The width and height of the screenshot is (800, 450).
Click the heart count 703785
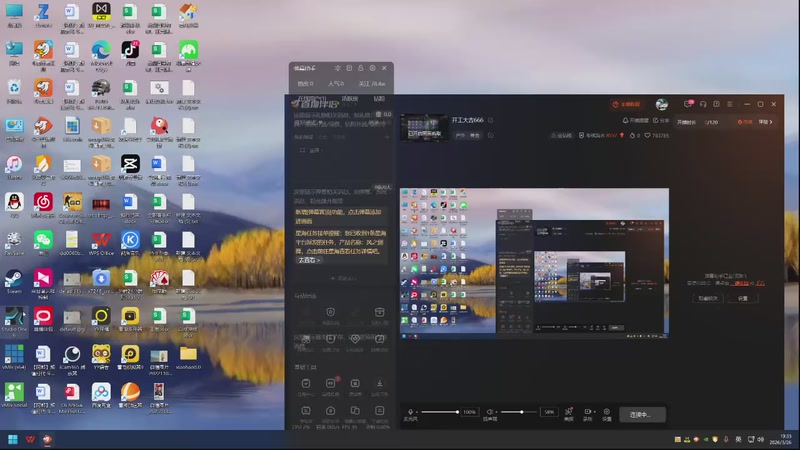[x=657, y=136]
